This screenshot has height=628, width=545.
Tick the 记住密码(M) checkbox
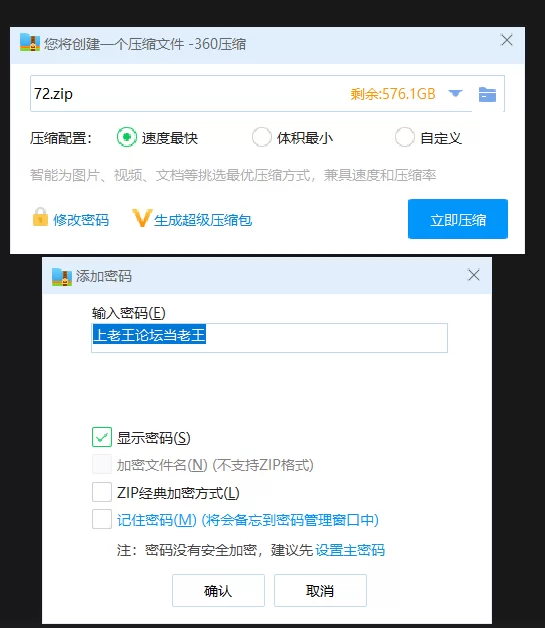click(x=102, y=519)
